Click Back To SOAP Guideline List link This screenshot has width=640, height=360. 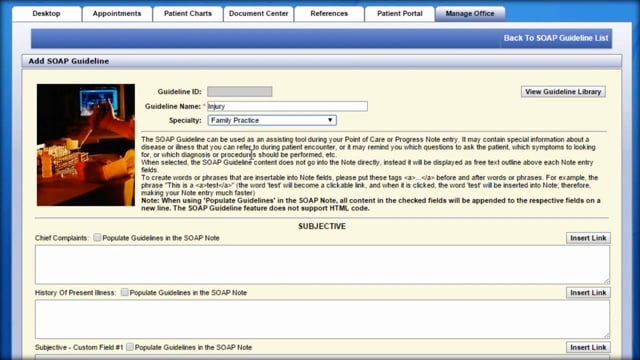556,38
